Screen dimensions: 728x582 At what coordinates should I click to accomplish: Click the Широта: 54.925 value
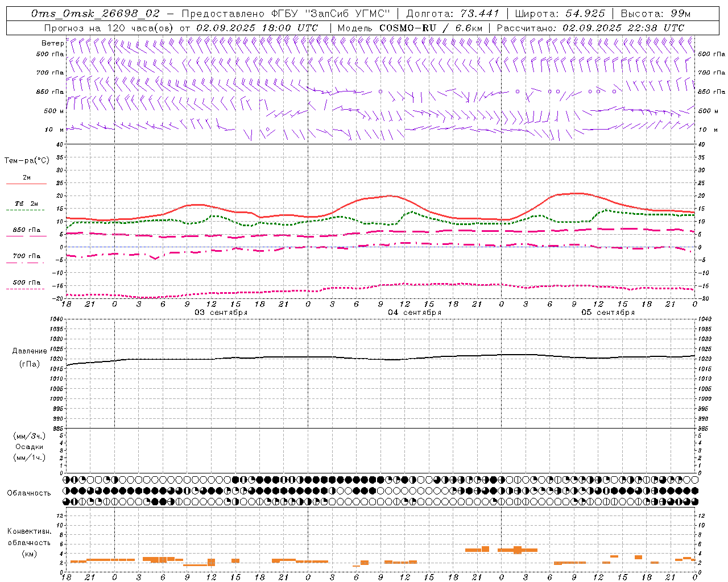click(x=560, y=14)
